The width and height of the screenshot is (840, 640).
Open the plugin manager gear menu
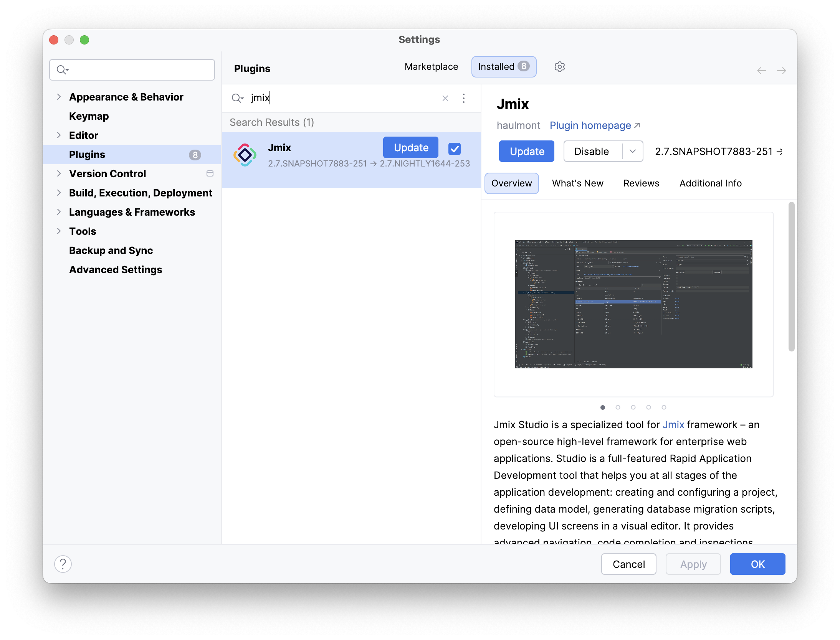(x=559, y=66)
